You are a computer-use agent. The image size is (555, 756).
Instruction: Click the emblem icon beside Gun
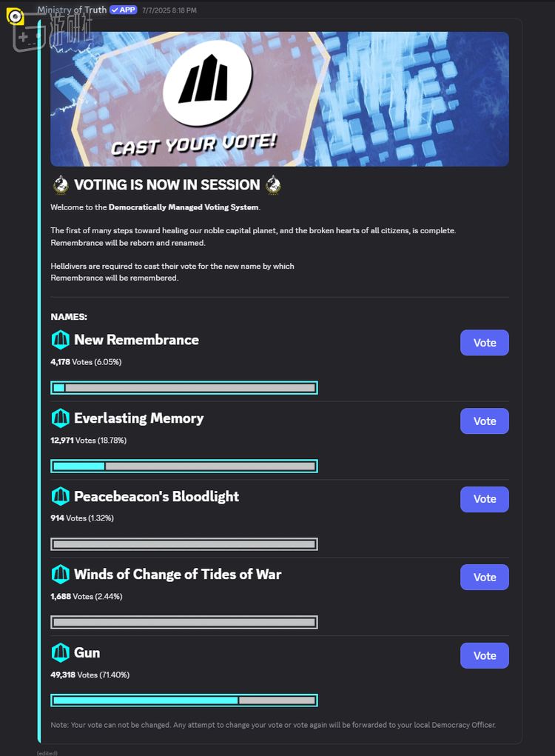[x=60, y=653]
